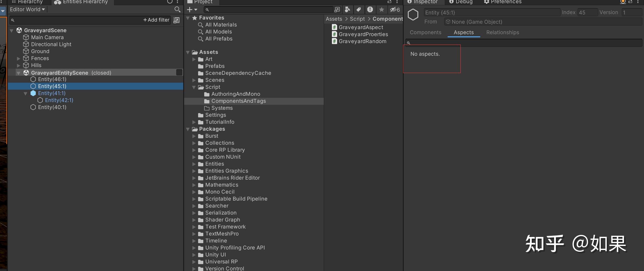
Task: Switch to the Components tab
Action: [x=426, y=32]
